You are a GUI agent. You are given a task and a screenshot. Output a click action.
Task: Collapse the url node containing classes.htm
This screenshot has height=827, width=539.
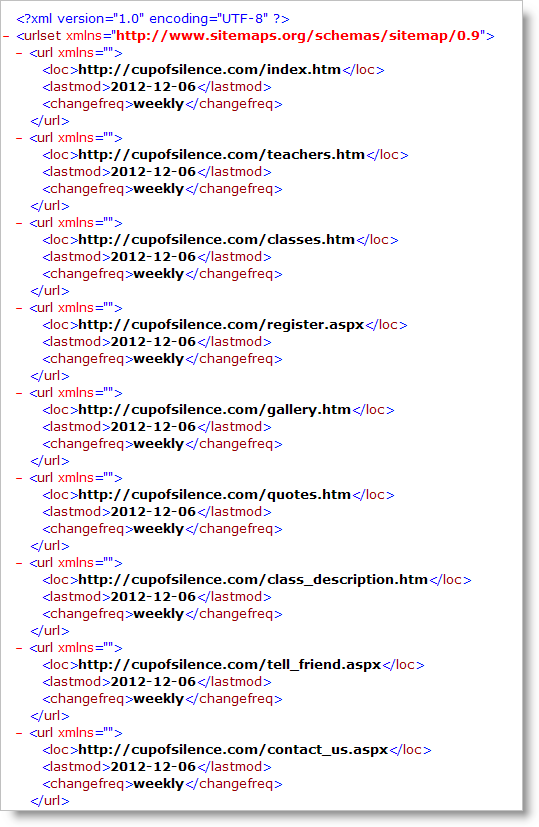pyautogui.click(x=20, y=223)
